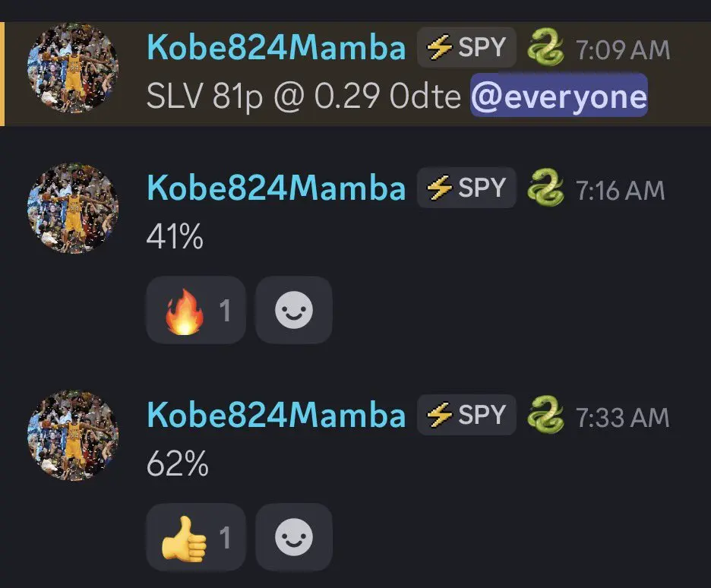
Task: Click the snake role icon on the 7:09 AM message
Action: click(x=545, y=47)
